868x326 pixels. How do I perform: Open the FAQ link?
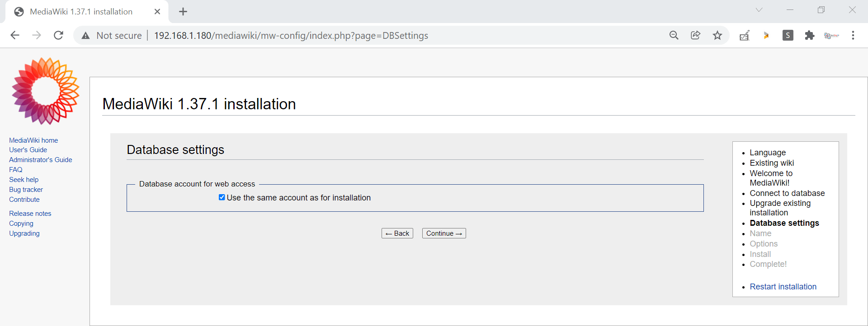[x=16, y=170]
